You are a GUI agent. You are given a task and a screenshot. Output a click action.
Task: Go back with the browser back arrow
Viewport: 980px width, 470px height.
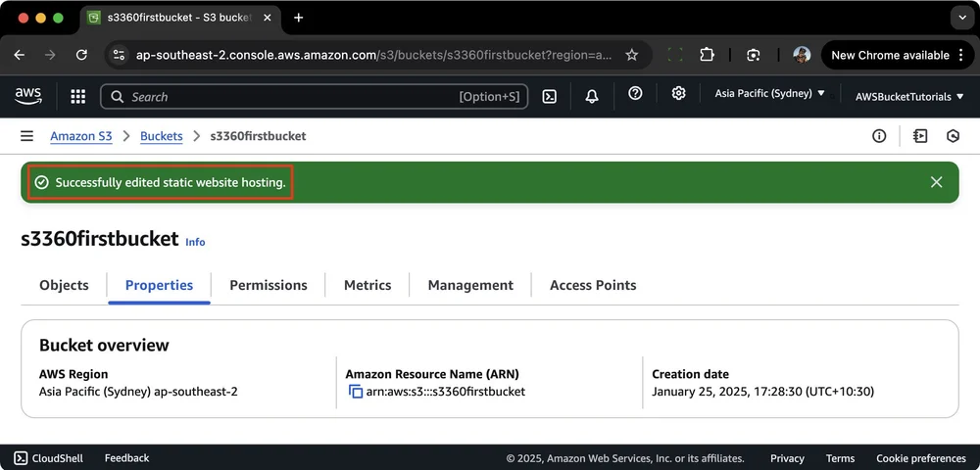click(x=20, y=55)
